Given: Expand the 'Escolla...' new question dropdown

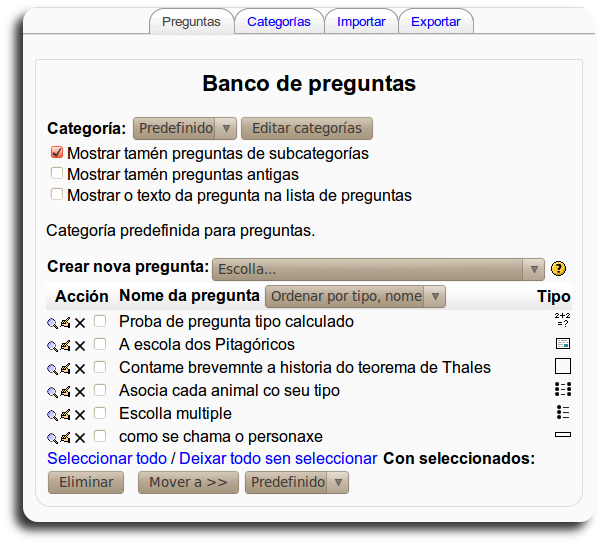Looking at the screenshot, I should coord(378,269).
